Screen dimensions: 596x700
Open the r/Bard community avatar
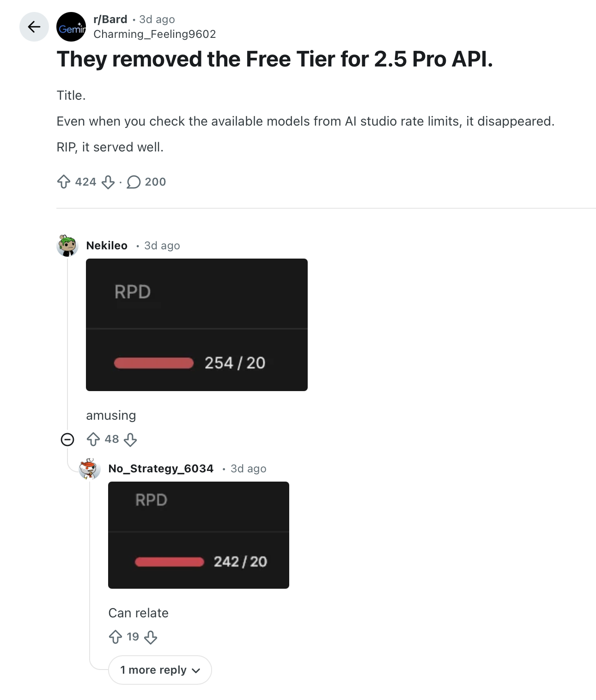(x=71, y=27)
